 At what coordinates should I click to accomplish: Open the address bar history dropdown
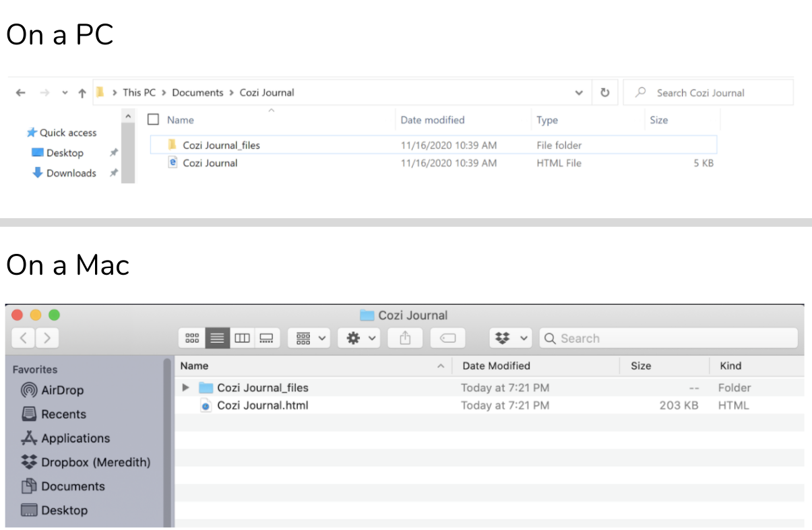pos(579,93)
